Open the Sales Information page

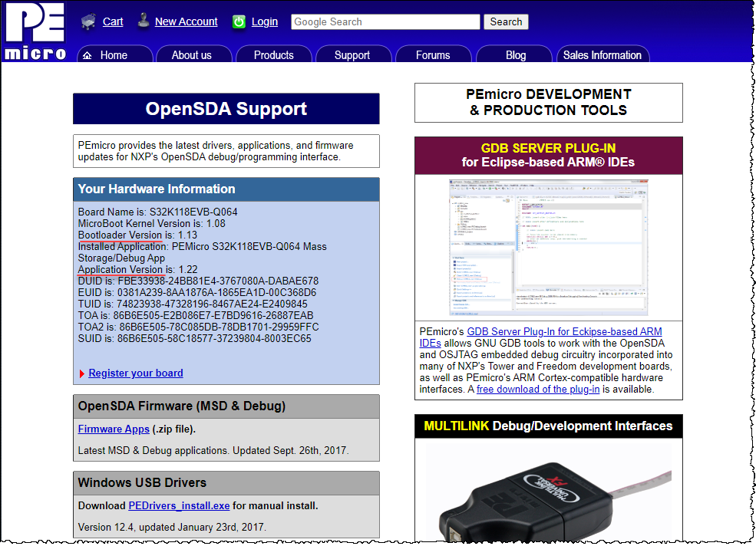[603, 55]
